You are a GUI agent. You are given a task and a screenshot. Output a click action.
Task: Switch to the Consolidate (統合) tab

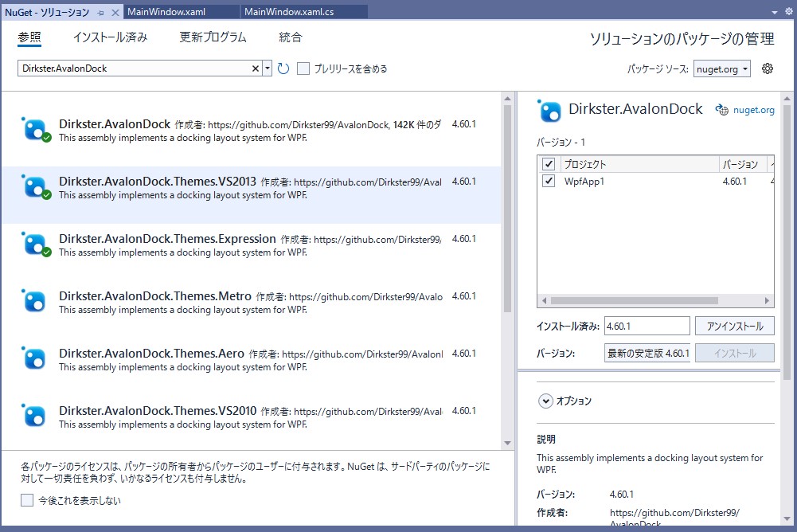pyautogui.click(x=291, y=37)
